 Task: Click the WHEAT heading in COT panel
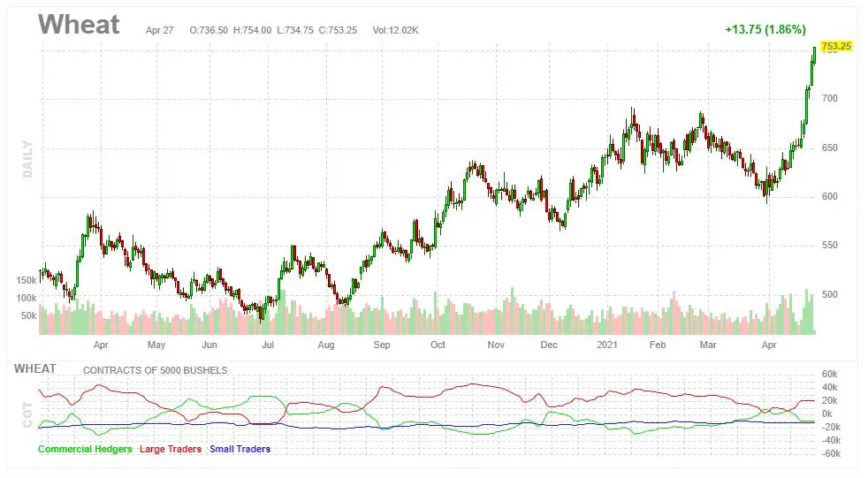coord(34,369)
